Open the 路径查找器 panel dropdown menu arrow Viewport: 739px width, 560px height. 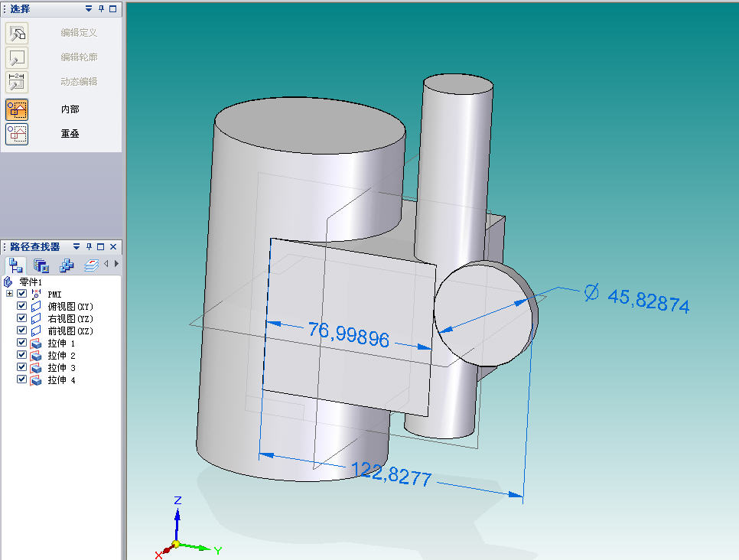point(77,246)
